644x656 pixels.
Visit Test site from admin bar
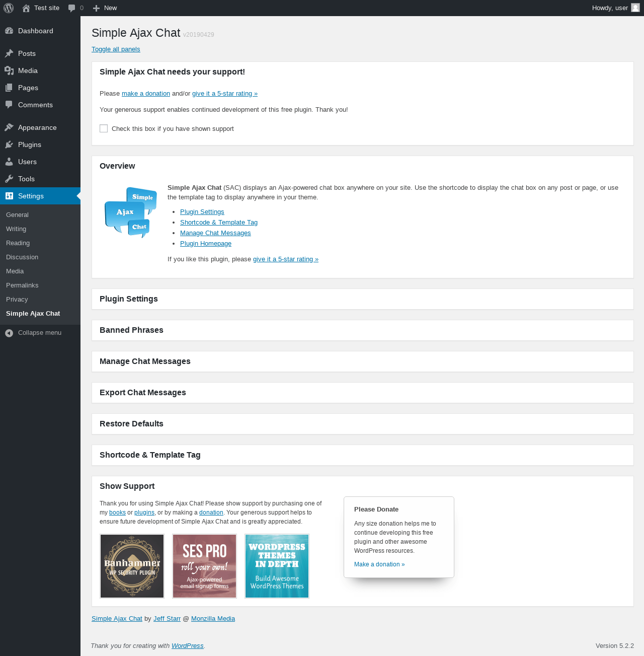(41, 8)
